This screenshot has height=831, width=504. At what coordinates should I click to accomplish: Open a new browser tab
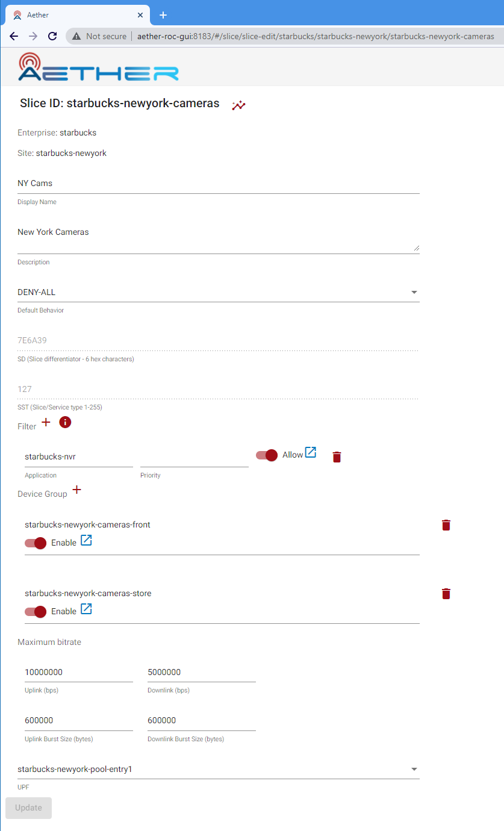163,15
